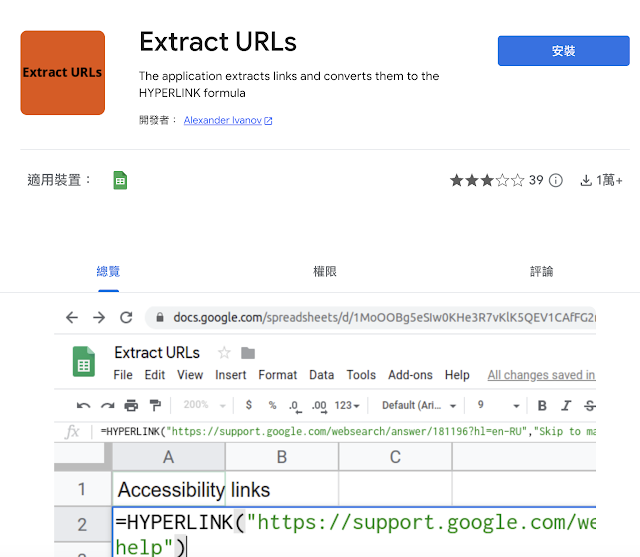Click the undo toolbar icon
This screenshot has width=640, height=557.
(x=83, y=405)
